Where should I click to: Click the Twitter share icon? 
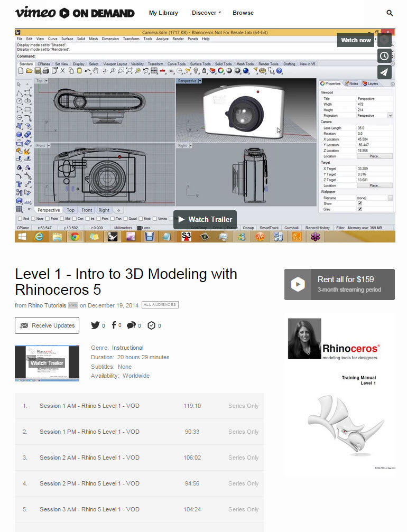point(95,325)
